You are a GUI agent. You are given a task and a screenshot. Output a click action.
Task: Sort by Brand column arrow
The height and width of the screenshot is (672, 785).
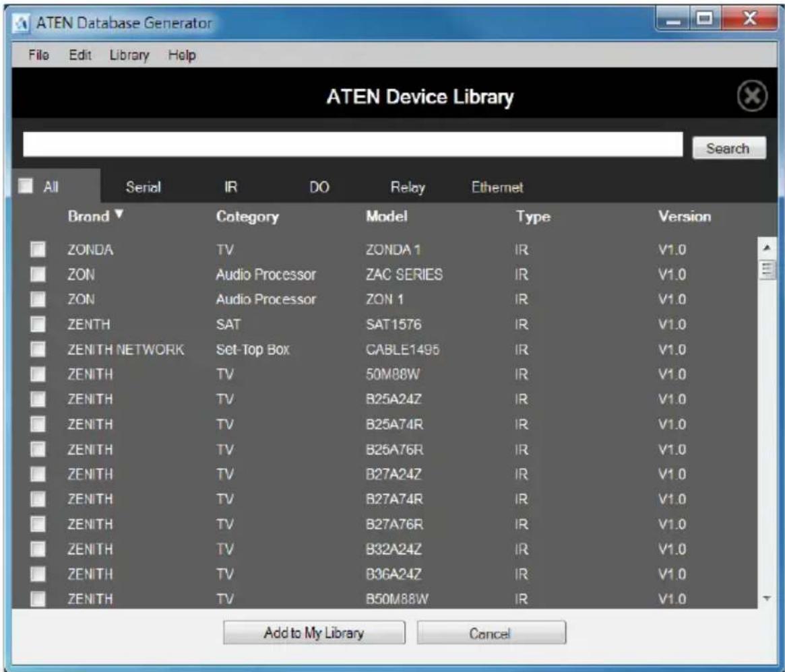[x=119, y=214]
